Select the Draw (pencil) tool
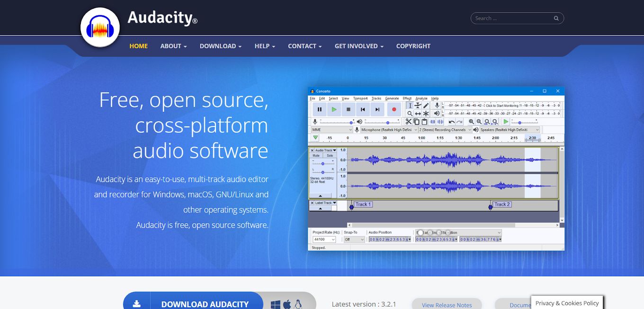The width and height of the screenshot is (644, 309). point(426,106)
